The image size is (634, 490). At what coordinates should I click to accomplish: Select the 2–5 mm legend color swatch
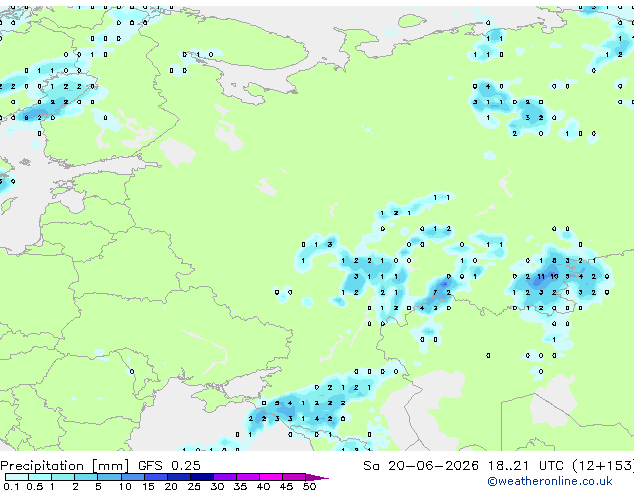pyautogui.click(x=86, y=477)
